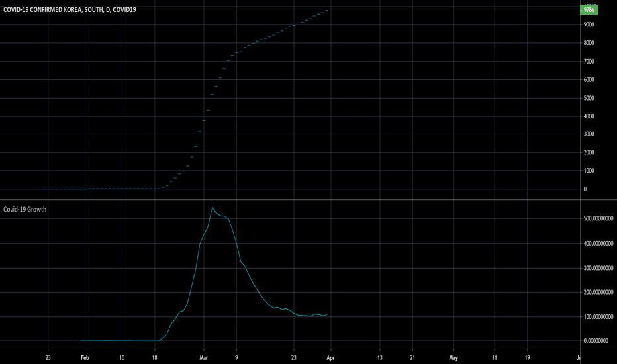Screen dimensions: 617x364
Task: Click the 2000 price axis label
Action: coord(589,152)
